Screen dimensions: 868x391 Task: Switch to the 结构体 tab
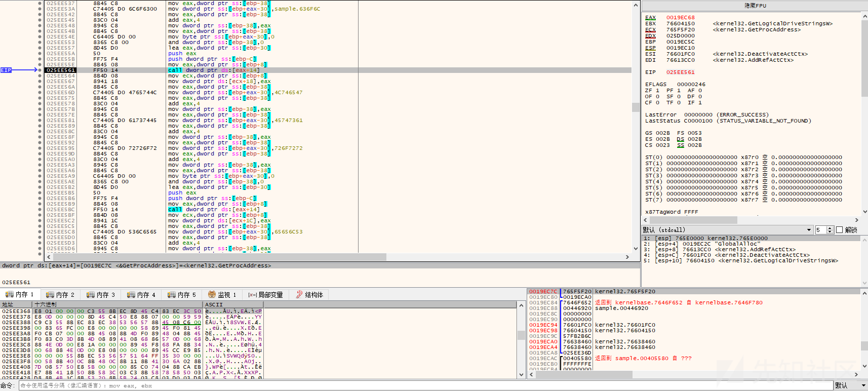pyautogui.click(x=309, y=295)
